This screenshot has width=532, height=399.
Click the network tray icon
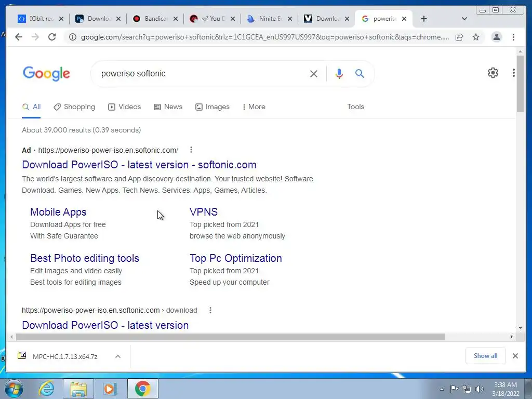tap(467, 389)
